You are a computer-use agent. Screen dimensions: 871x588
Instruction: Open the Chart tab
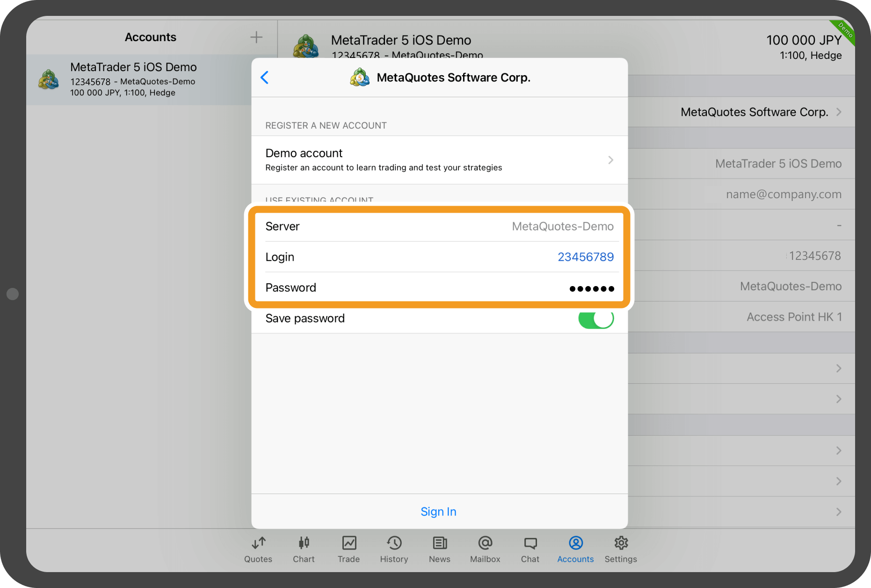tap(304, 549)
